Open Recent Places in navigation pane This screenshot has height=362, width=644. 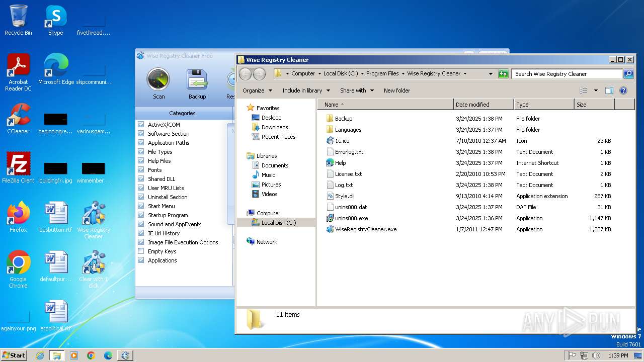[278, 137]
